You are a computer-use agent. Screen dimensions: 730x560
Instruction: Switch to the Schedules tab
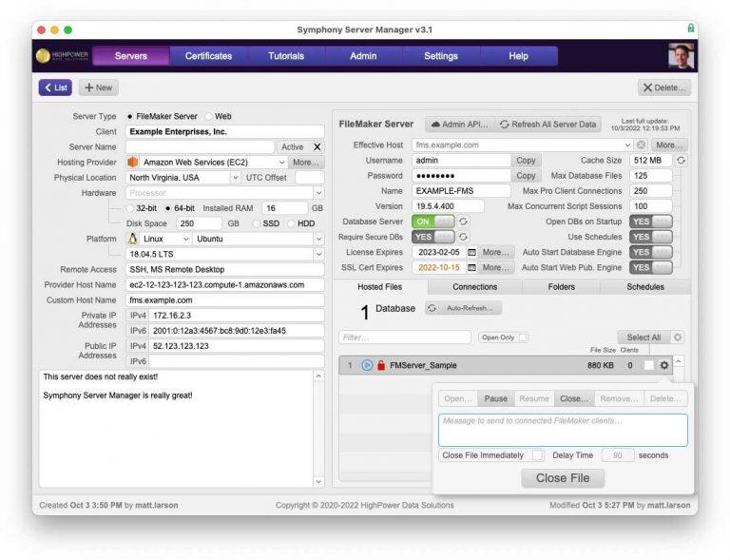645,287
